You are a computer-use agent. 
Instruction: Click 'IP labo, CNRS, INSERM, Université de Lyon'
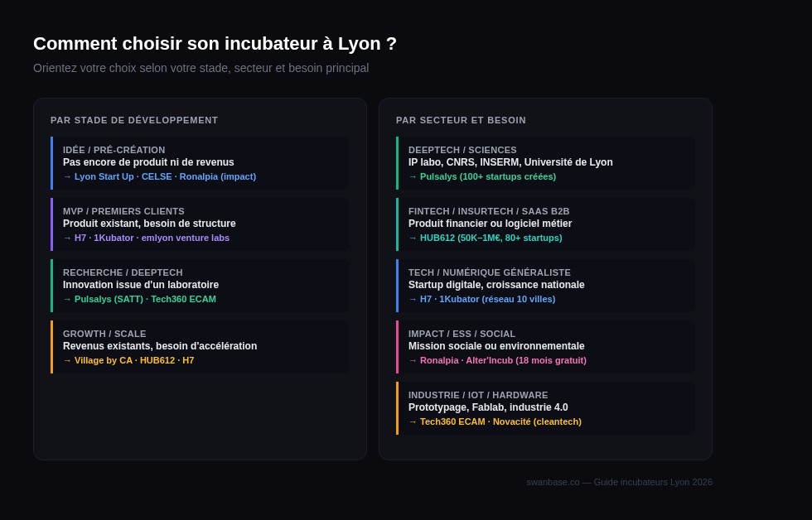(x=510, y=162)
